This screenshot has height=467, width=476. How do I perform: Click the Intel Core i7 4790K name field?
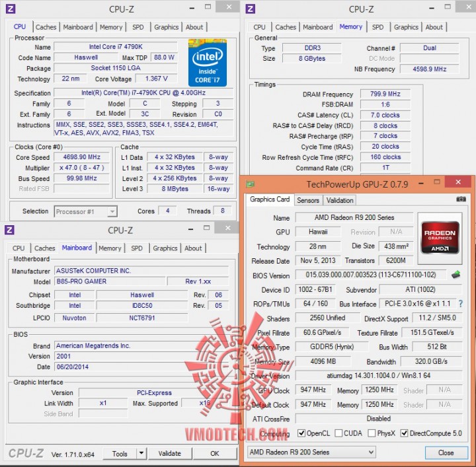[116, 47]
